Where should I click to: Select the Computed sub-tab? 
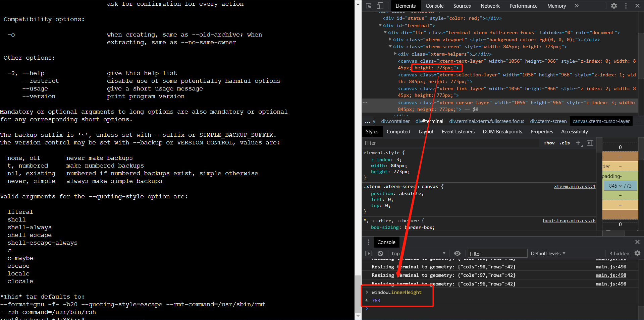tap(398, 132)
